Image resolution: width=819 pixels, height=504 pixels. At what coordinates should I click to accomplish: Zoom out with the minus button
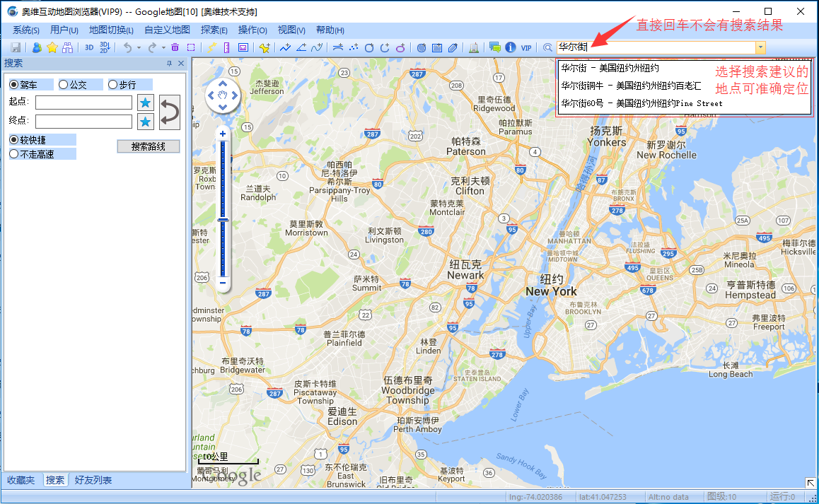pyautogui.click(x=223, y=283)
